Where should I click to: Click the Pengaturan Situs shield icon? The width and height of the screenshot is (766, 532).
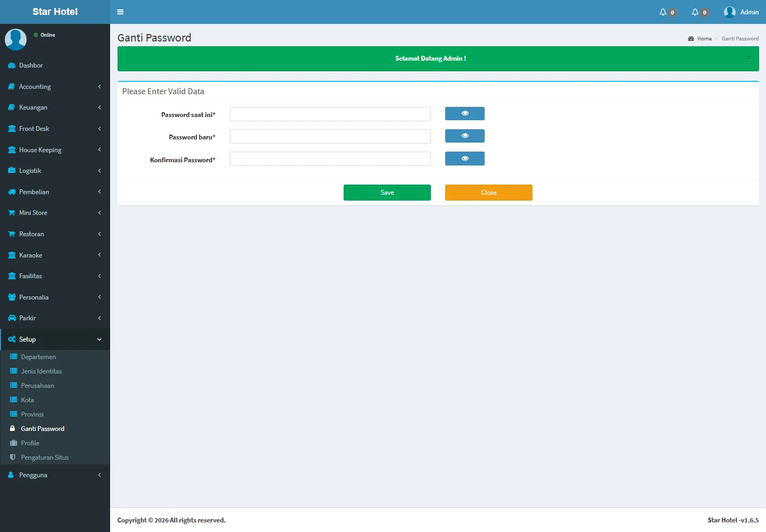click(x=13, y=458)
